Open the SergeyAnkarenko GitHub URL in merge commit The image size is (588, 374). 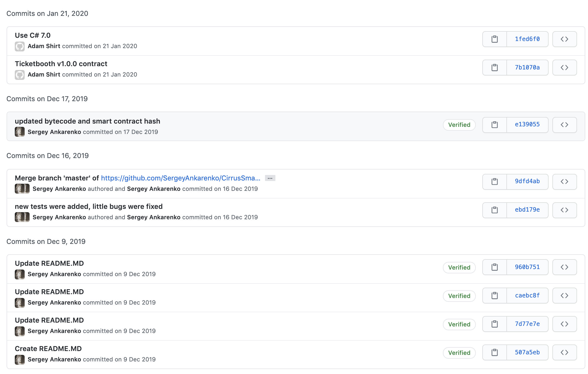click(180, 178)
